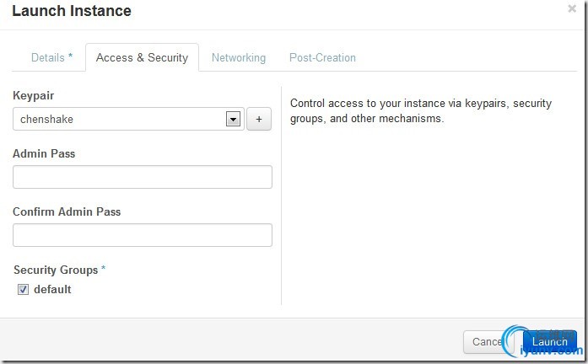Image resolution: width=588 pixels, height=364 pixels.
Task: Click the default security group label
Action: click(x=52, y=290)
